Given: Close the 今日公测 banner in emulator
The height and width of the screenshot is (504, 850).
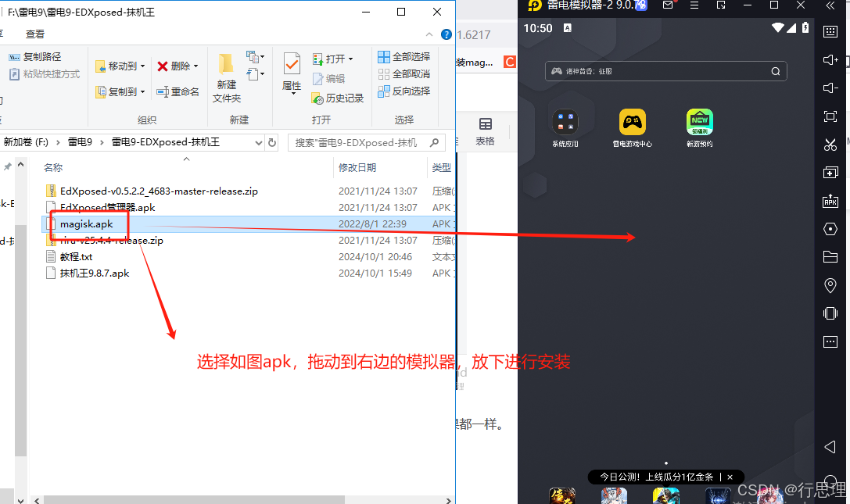Looking at the screenshot, I should [x=730, y=477].
